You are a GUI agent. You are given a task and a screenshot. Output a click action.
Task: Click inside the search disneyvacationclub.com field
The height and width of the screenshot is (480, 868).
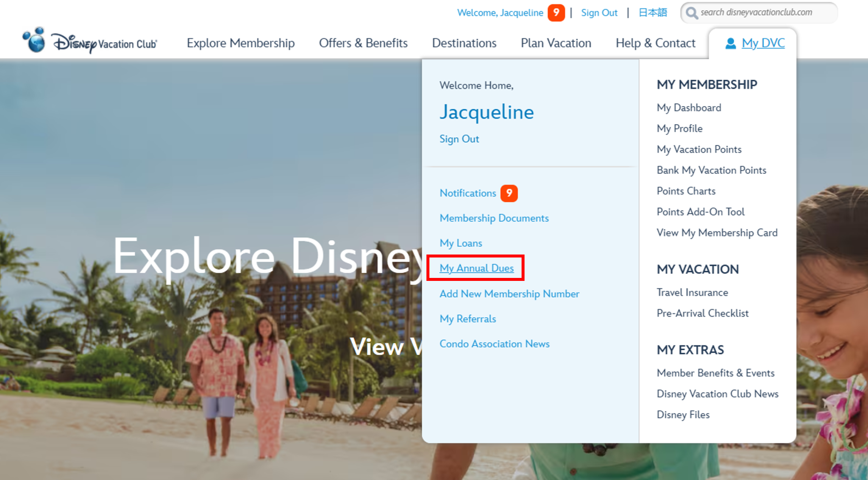759,13
